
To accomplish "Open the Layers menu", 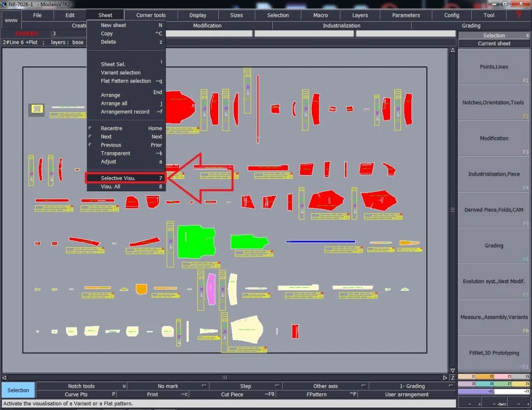I will tap(360, 15).
